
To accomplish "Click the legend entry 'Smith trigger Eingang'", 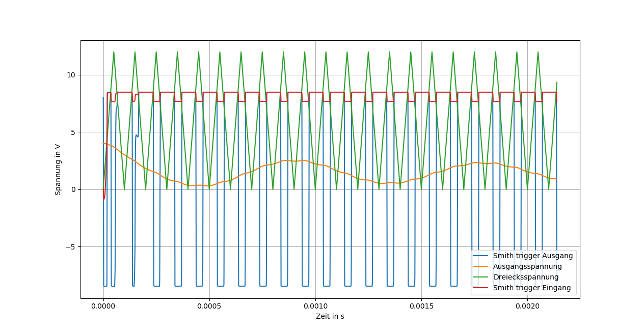I will click(533, 288).
